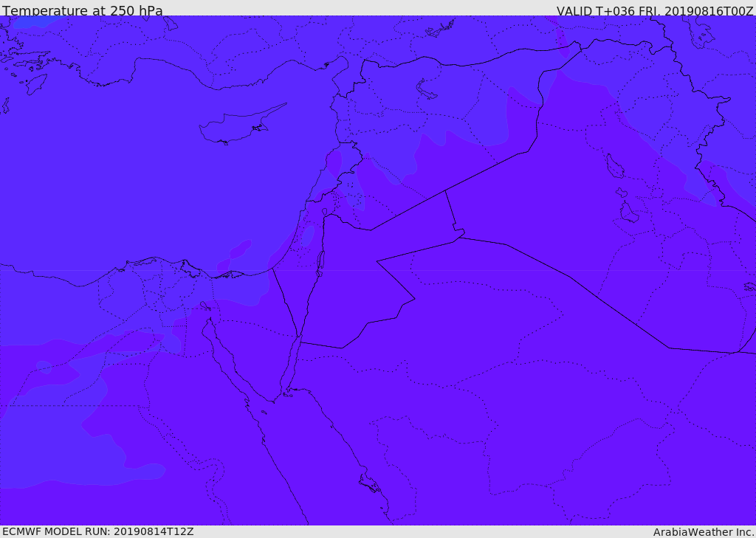
Task: Click the 'VALID T+036 FRI. 20190816T00Z' label
Action: (655, 10)
